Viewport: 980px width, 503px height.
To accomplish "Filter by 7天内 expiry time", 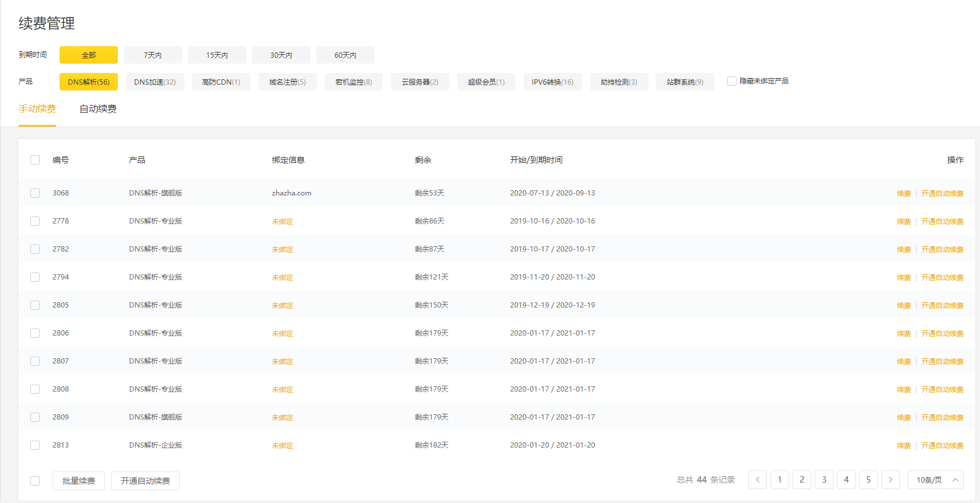I will point(153,55).
